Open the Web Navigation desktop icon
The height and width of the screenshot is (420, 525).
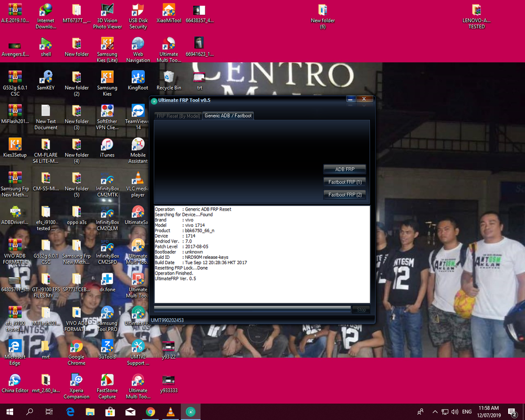(x=138, y=50)
